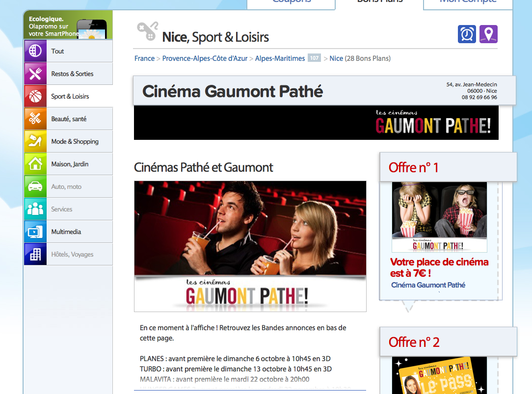The height and width of the screenshot is (394, 532).
Task: Click the building icon for Hôtels, Voyages
Action: pos(35,254)
